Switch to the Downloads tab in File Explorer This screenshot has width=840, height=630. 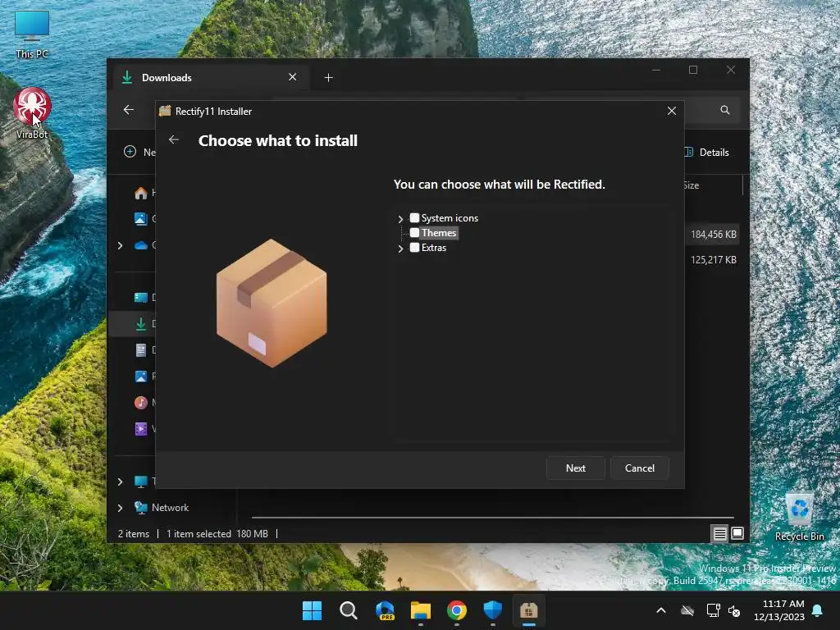coord(210,78)
